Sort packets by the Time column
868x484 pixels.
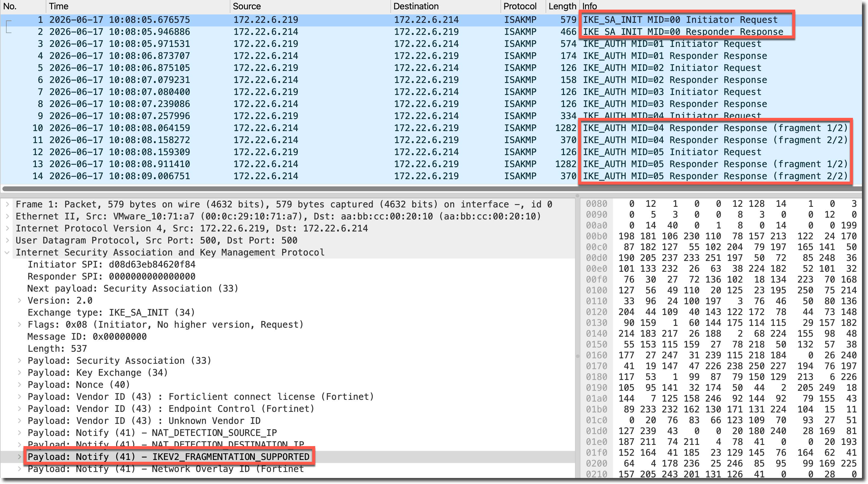point(138,6)
